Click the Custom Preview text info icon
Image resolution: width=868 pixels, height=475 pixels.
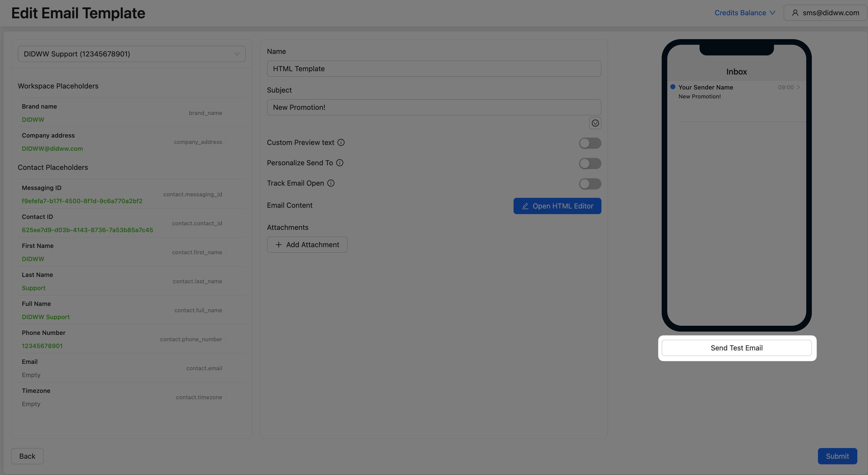[341, 143]
